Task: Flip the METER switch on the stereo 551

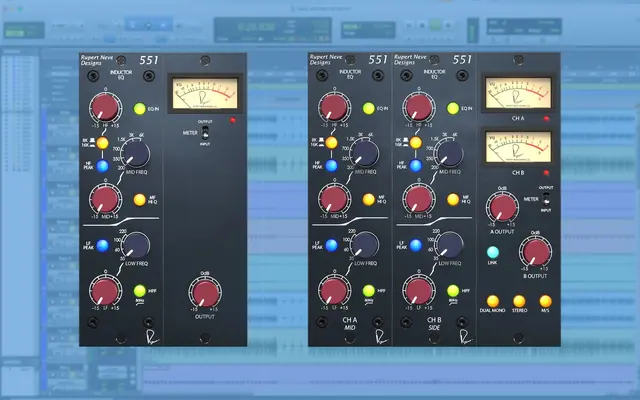Action: pyautogui.click(x=546, y=199)
